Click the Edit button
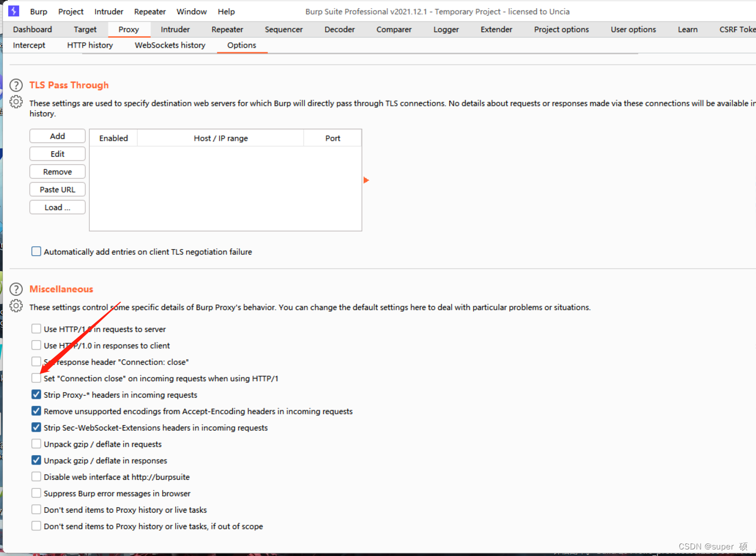This screenshot has height=556, width=756. pyautogui.click(x=58, y=154)
